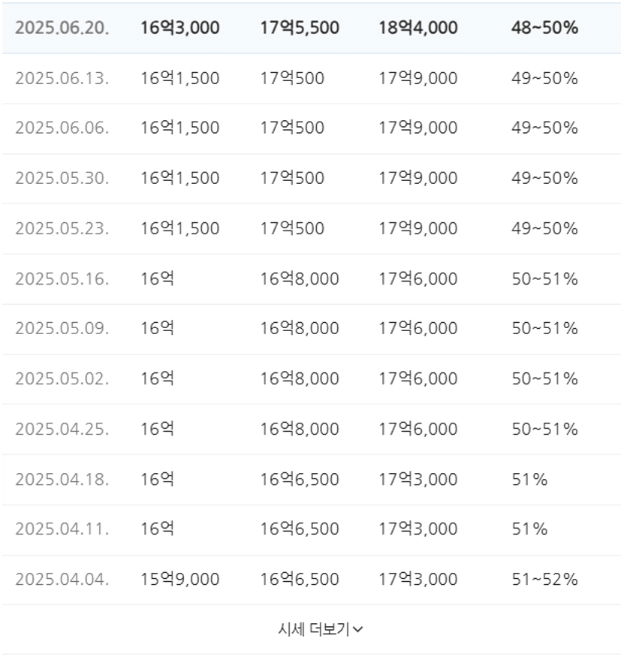Select the 18억4,000 price value

pyautogui.click(x=418, y=28)
